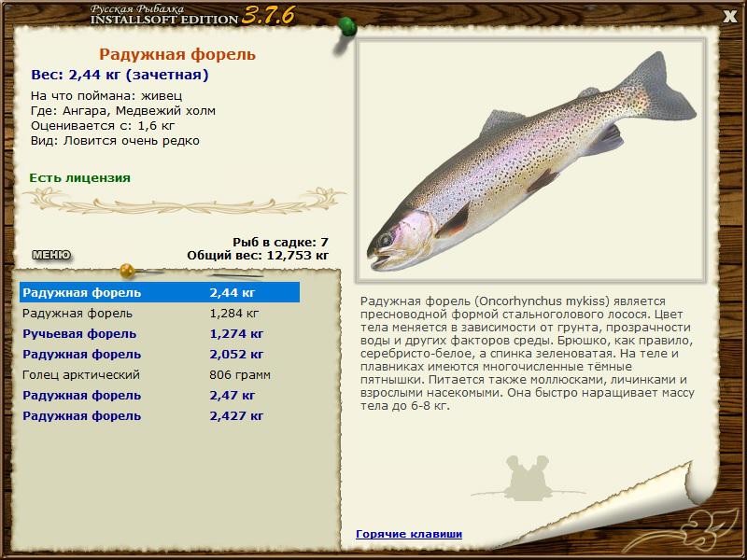Click the fish title Радужная форель heading
The height and width of the screenshot is (560, 747).
coord(177,54)
